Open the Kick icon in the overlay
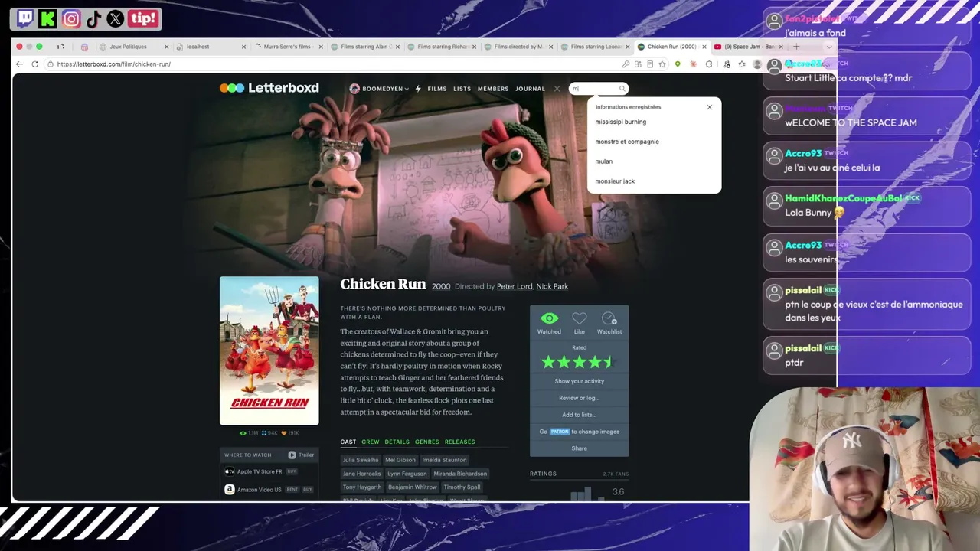Screen dimensions: 980x551 tap(47, 19)
